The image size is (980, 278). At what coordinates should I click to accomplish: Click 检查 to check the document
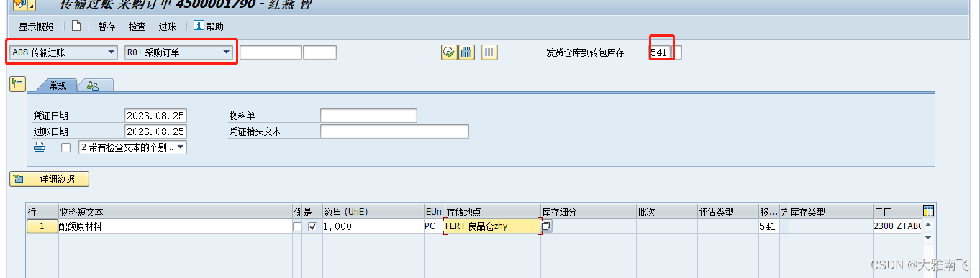(x=137, y=27)
